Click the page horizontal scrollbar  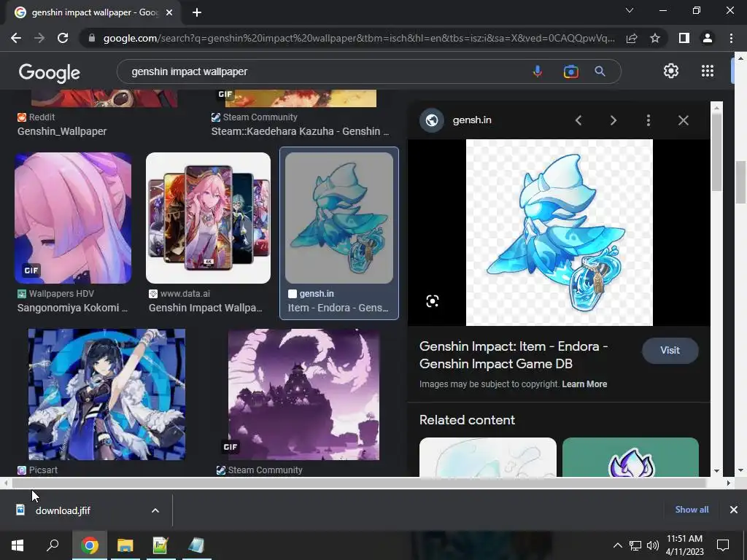pos(358,483)
